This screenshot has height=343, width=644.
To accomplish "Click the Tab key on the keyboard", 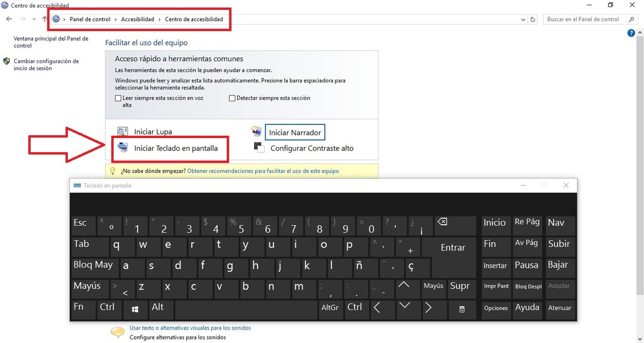I will (90, 247).
